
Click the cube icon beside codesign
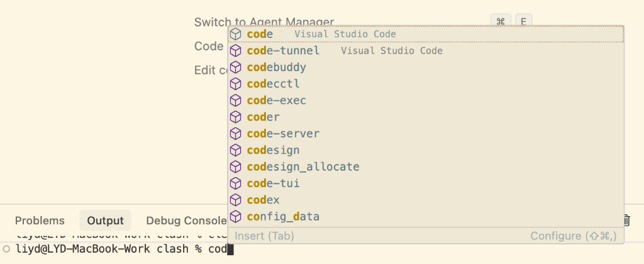(236, 151)
